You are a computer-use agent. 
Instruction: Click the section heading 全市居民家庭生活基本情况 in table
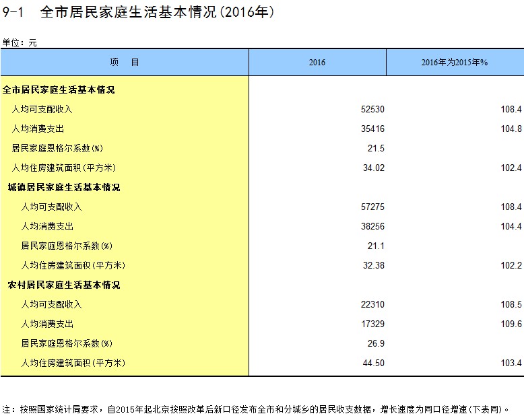click(59, 90)
